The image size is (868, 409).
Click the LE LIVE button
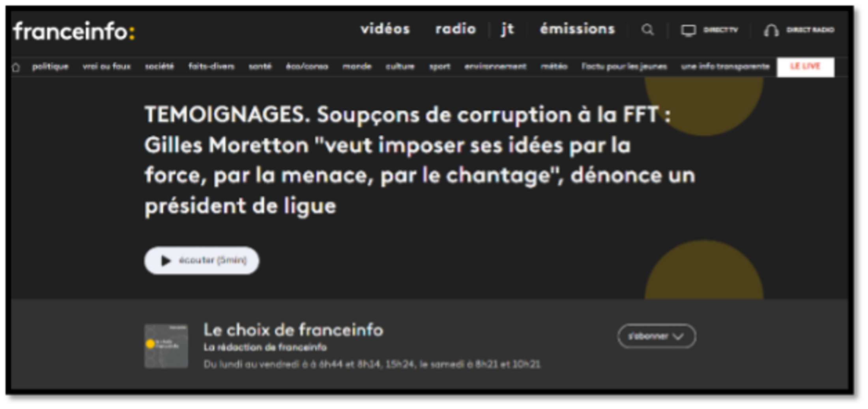[x=806, y=67]
